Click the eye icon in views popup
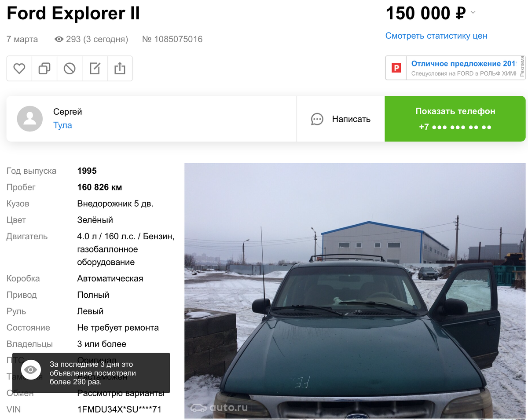 30,370
